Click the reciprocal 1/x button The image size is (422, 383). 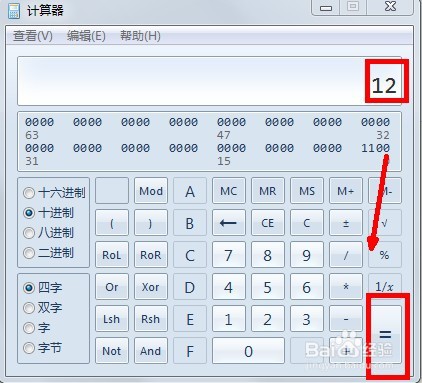tap(385, 287)
